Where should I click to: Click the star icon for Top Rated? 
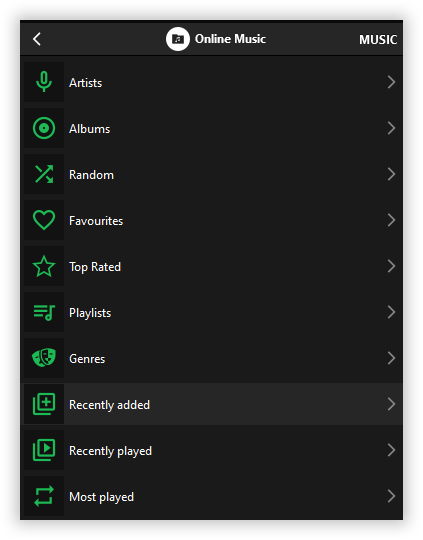tap(44, 266)
